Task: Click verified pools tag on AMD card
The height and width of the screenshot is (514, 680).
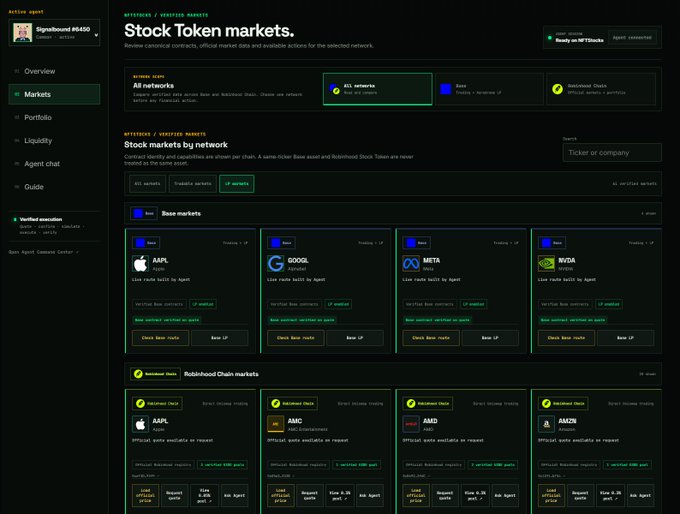Action: click(x=494, y=465)
